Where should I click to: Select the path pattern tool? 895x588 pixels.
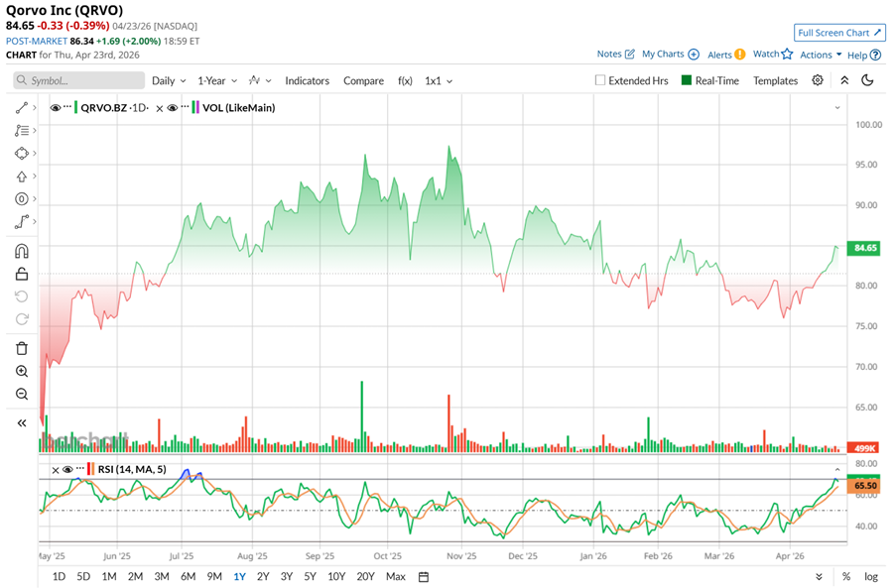click(x=22, y=222)
